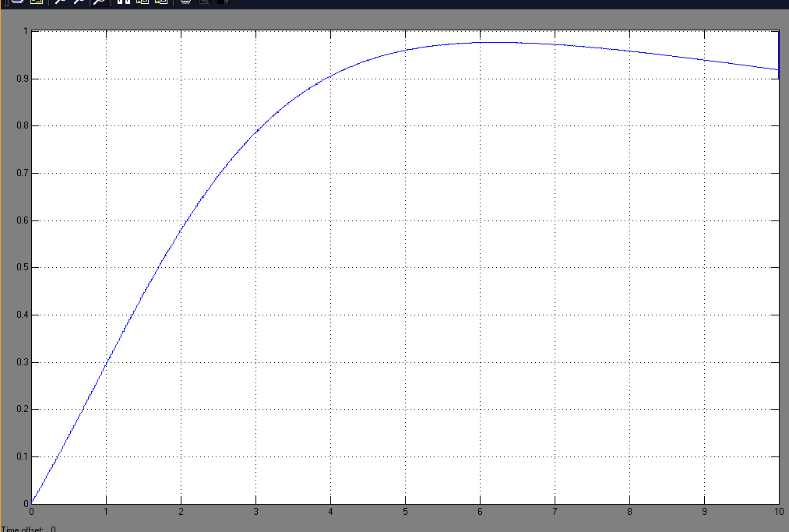This screenshot has height=532, width=789.
Task: Click x-axis tick label 5
Action: pyautogui.click(x=405, y=512)
